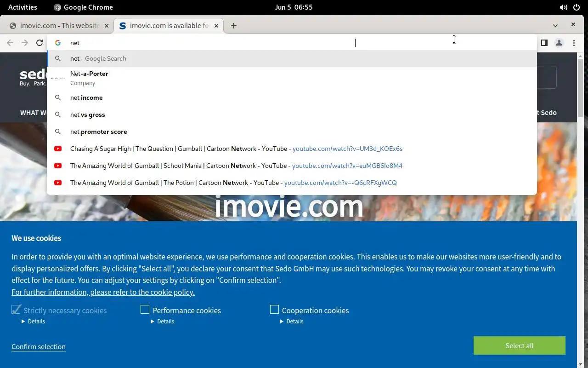
Task: Open a new tab with plus button
Action: [234, 26]
